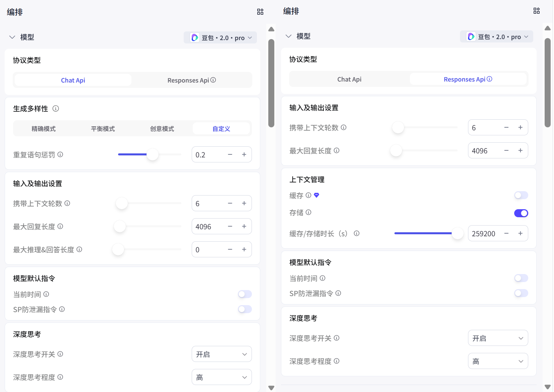Click info icon beside right SP防泄漏指令
Viewport: 554px width, 392px height.
(338, 293)
